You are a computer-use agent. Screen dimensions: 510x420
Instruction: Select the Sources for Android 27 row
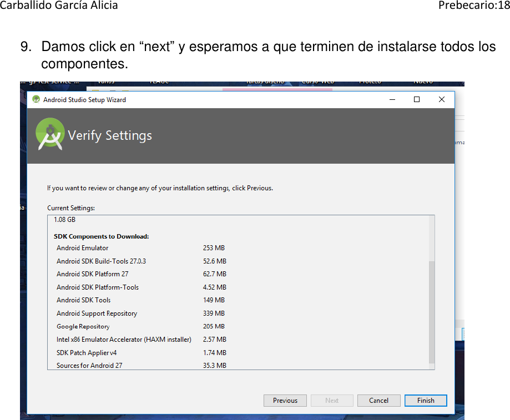[141, 366]
